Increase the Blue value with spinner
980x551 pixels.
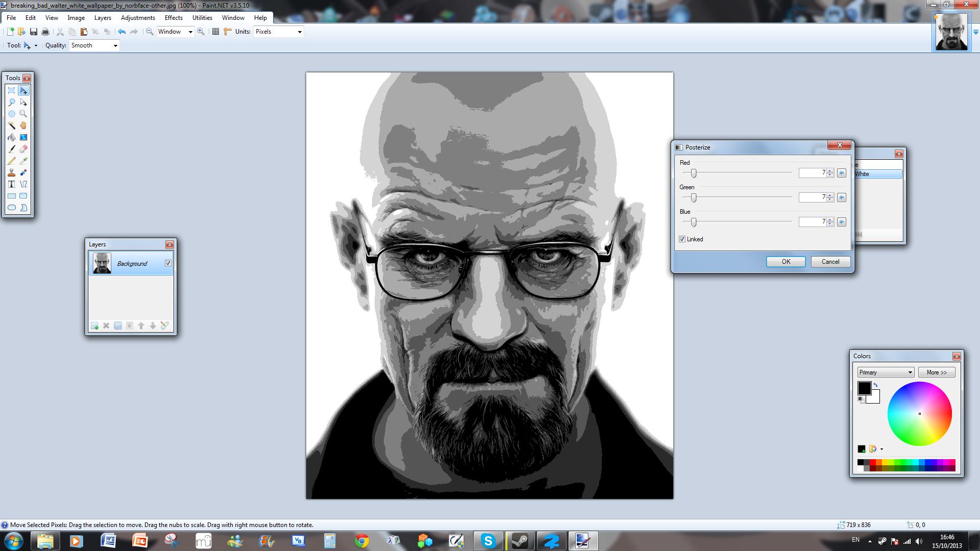(830, 220)
